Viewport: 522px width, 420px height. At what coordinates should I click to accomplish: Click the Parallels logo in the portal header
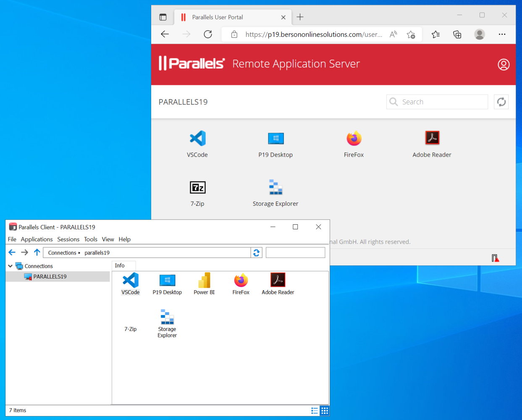click(191, 63)
